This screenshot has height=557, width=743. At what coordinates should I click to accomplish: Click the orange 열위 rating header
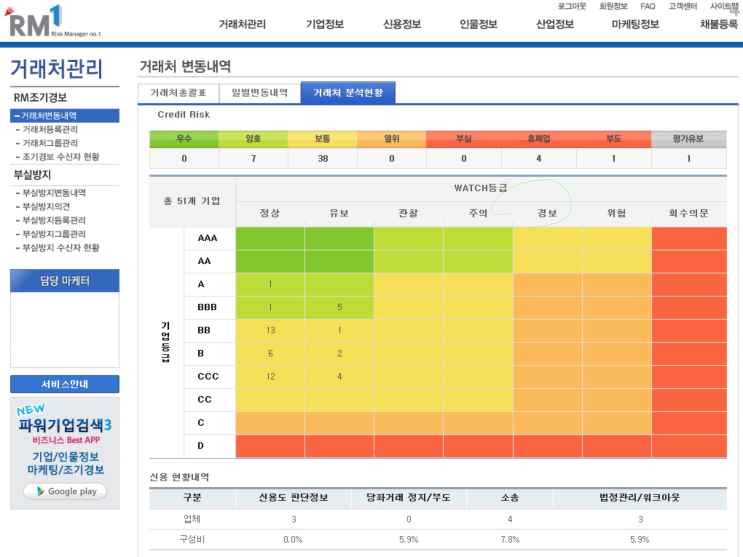coord(391,139)
